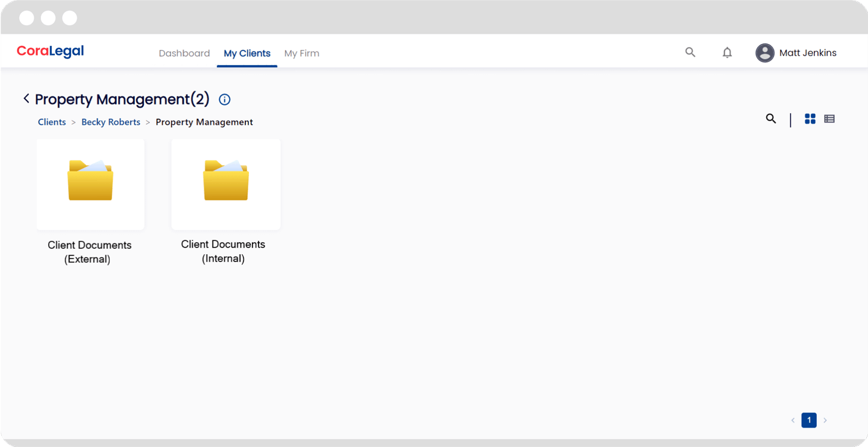Switch to list view

[x=829, y=119]
